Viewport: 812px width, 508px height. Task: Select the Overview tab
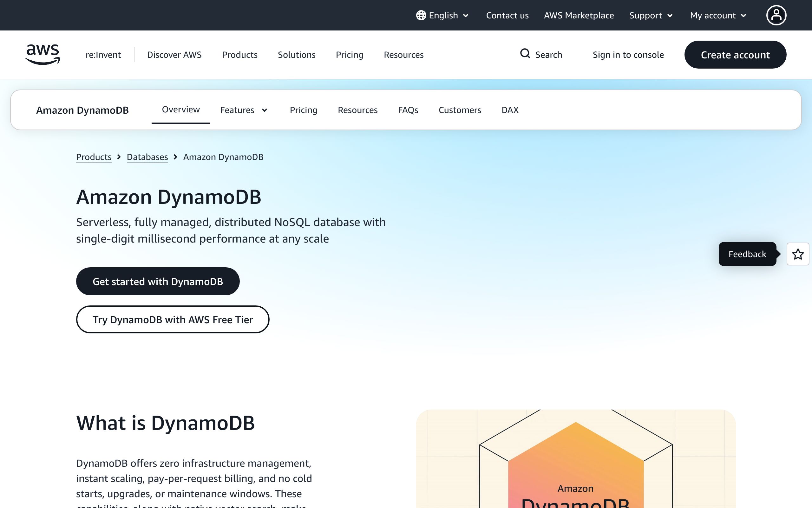(x=180, y=110)
